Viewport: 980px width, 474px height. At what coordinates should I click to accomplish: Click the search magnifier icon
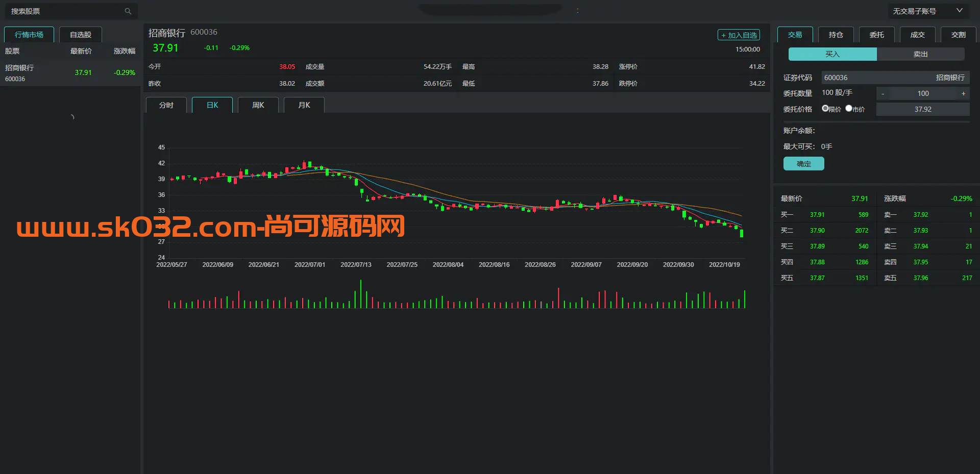click(x=128, y=11)
